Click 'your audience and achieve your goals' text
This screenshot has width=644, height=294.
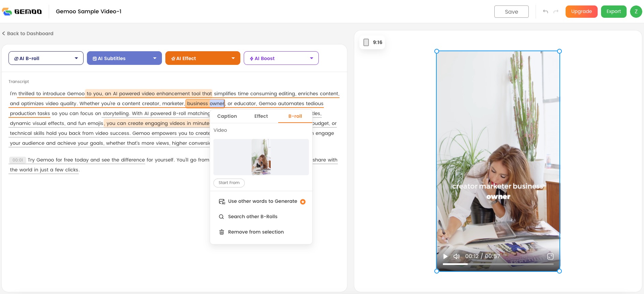[x=57, y=143]
